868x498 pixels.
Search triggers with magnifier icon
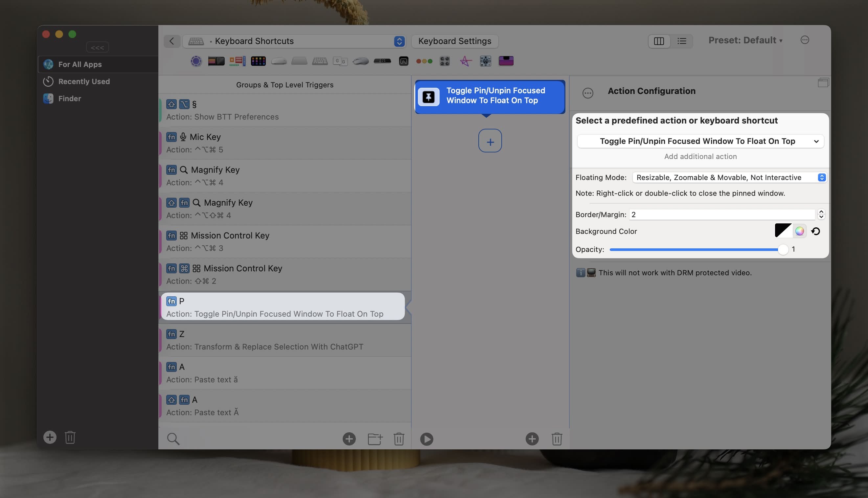point(173,439)
